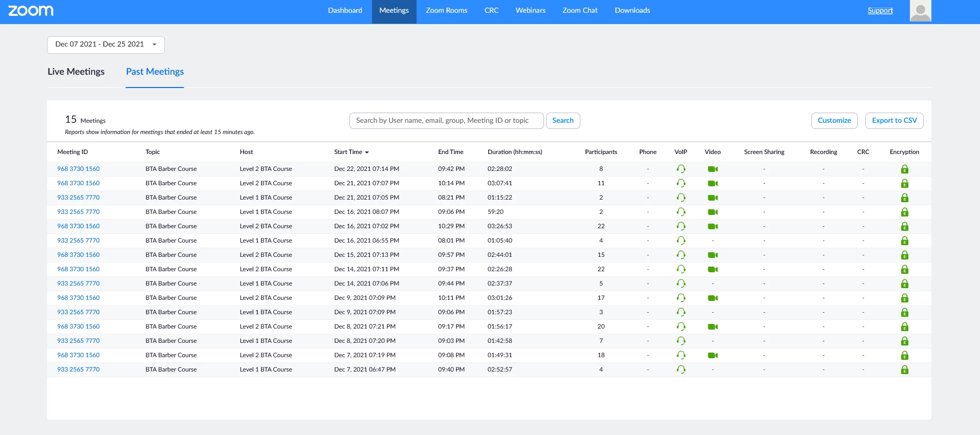Click encryption lock for Dec 16 07:02 PM meeting

[905, 226]
